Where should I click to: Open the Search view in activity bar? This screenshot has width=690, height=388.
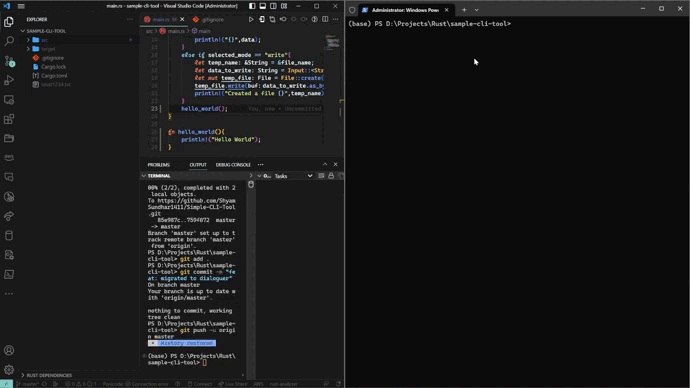point(9,41)
